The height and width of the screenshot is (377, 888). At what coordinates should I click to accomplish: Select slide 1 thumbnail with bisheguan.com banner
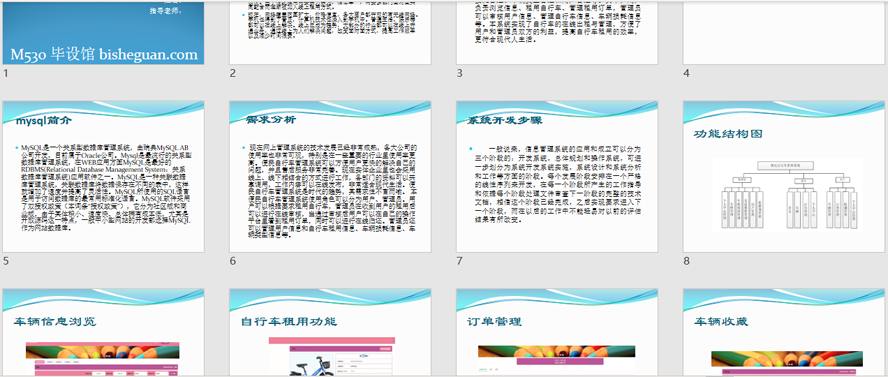click(x=103, y=32)
